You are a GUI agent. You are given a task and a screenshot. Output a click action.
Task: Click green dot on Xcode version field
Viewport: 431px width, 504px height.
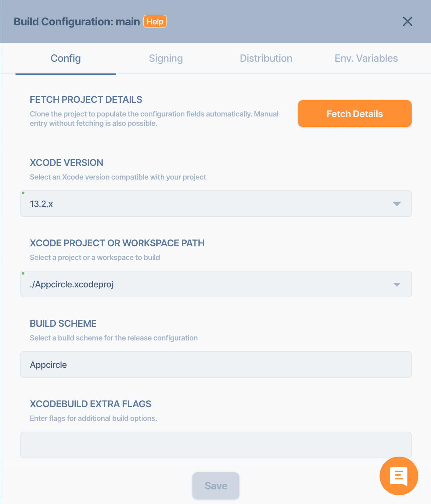[23, 193]
